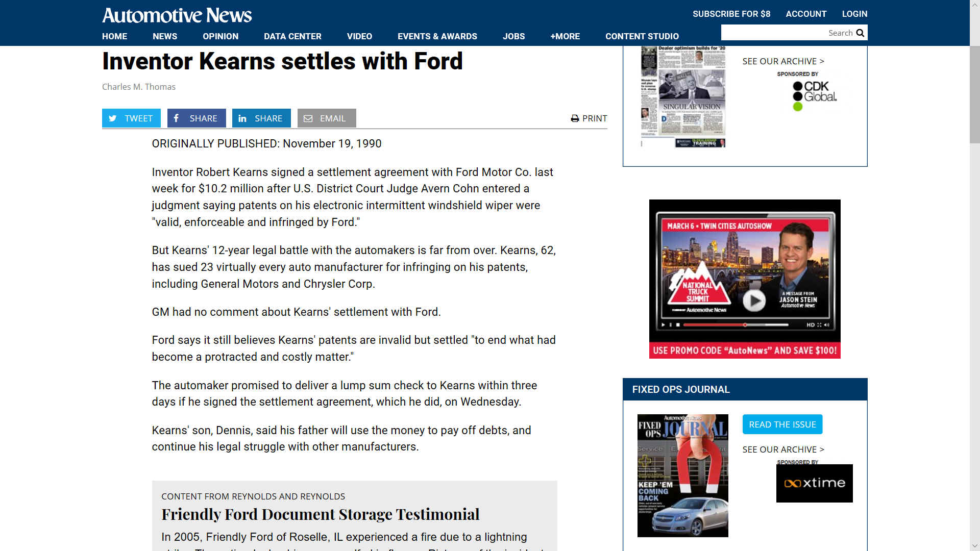Go to DATA CENTER
Image resolution: width=980 pixels, height=551 pixels.
(292, 36)
